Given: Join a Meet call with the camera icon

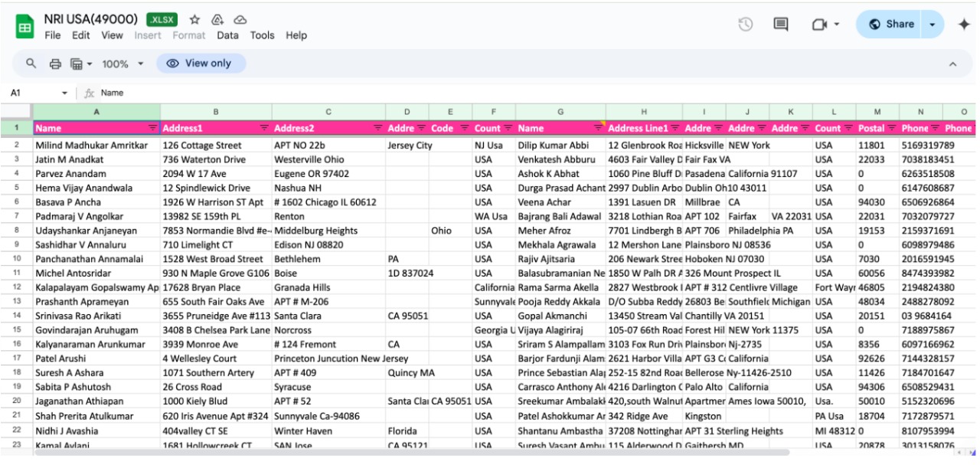Looking at the screenshot, I should click(818, 24).
